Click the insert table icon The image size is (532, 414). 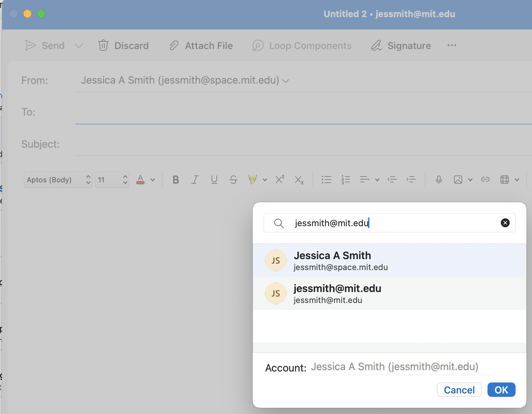505,180
